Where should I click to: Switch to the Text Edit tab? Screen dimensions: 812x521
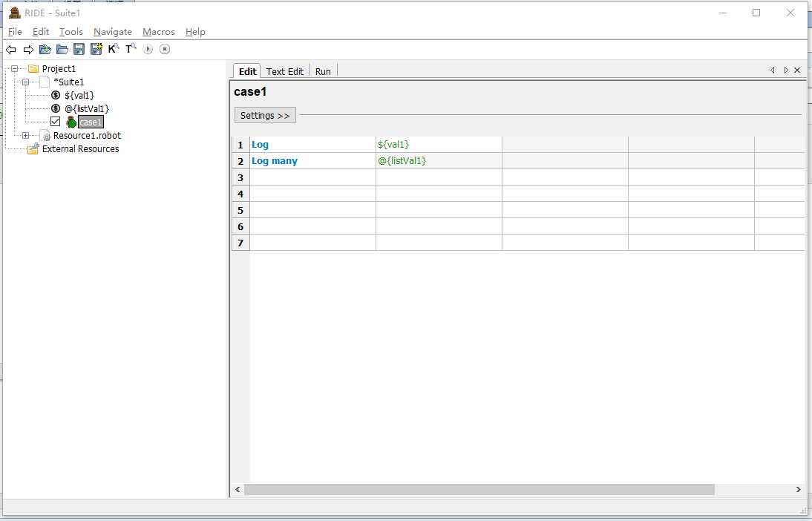(285, 71)
